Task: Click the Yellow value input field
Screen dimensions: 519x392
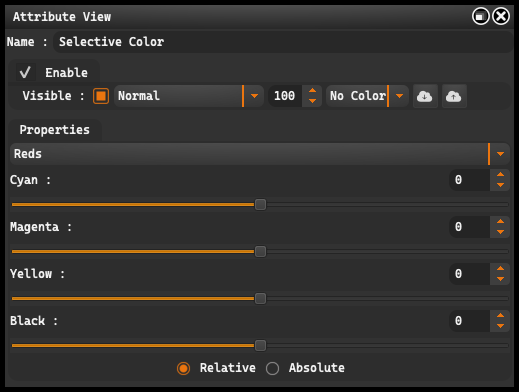Action: [469, 274]
